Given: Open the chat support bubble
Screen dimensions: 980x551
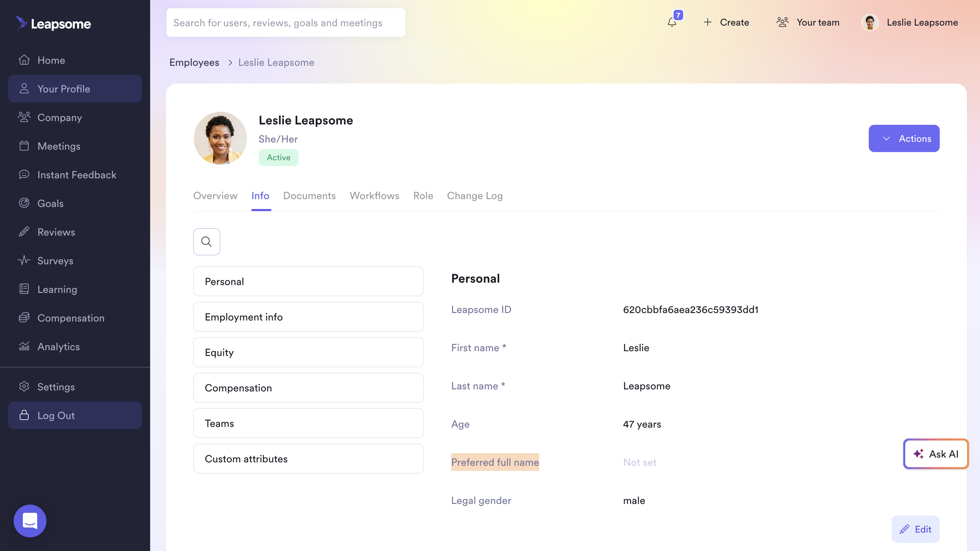Looking at the screenshot, I should pyautogui.click(x=30, y=521).
